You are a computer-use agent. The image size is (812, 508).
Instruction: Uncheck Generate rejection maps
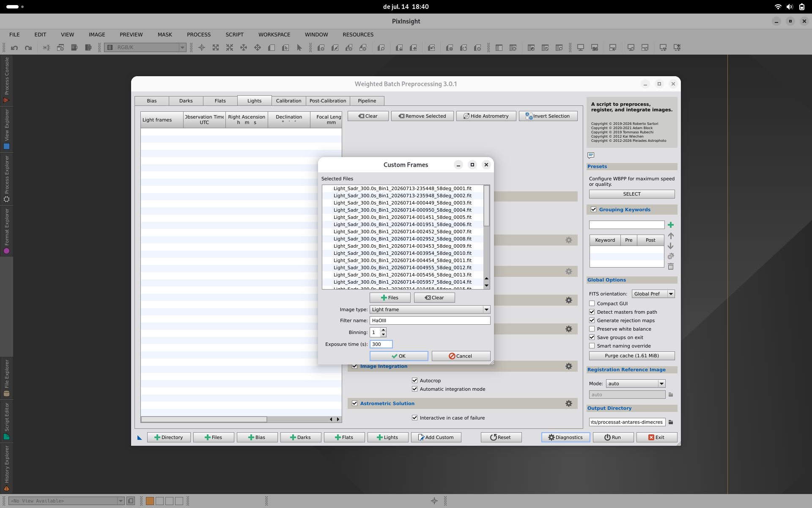click(592, 320)
